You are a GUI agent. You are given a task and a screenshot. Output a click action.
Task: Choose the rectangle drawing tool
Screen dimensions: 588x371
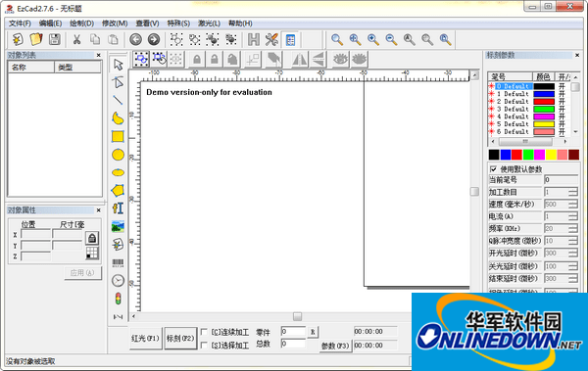point(118,136)
